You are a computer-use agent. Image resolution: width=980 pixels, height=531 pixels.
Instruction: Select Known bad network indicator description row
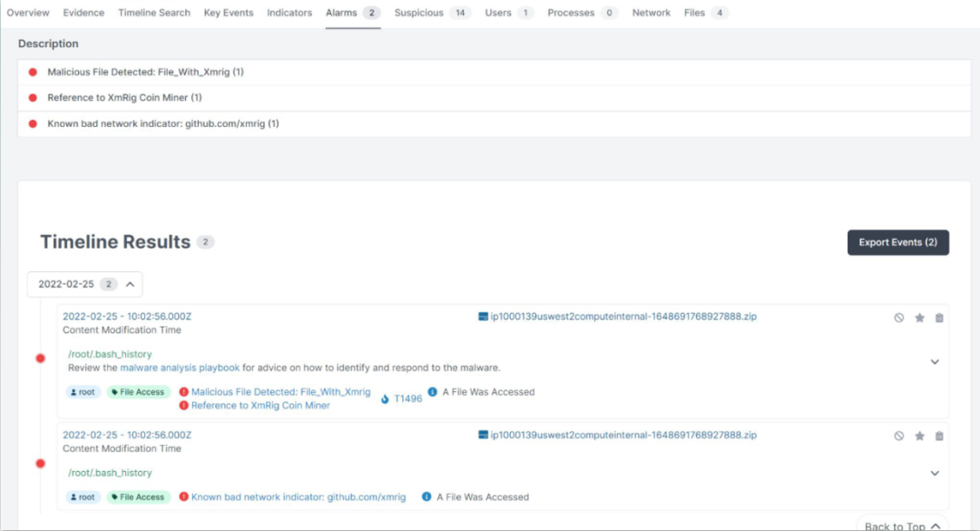pos(495,123)
